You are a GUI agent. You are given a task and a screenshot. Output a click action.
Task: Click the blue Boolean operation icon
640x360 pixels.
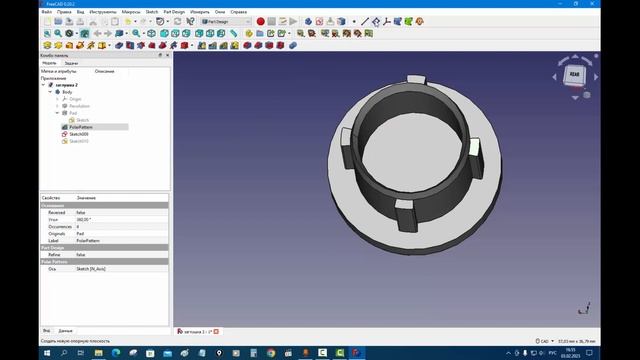tap(293, 45)
